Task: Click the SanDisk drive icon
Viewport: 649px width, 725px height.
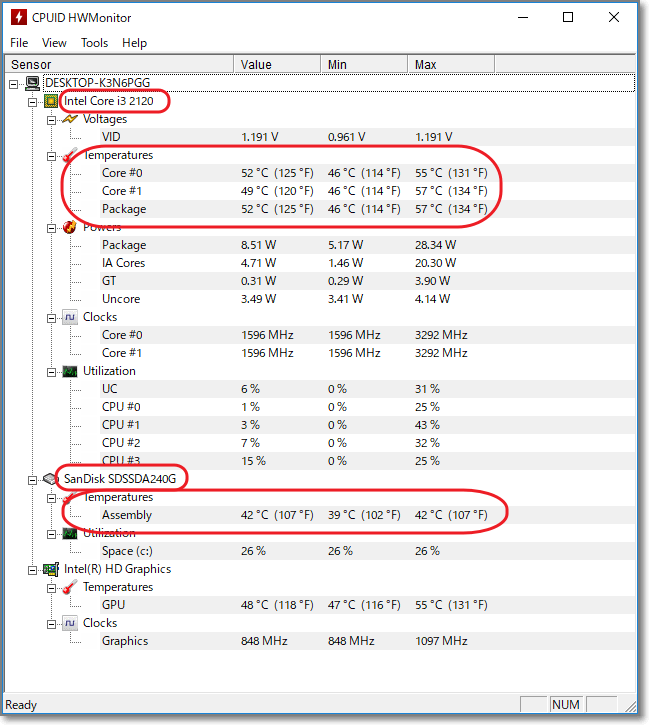Action: 50,479
